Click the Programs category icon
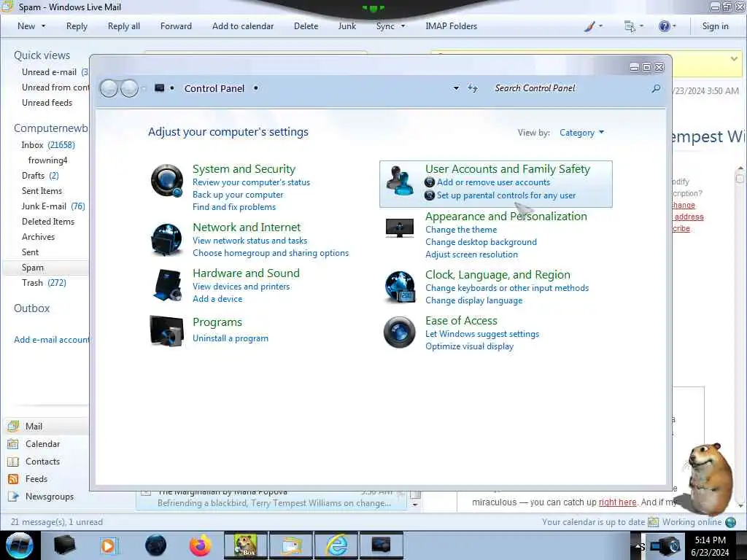 click(x=167, y=330)
